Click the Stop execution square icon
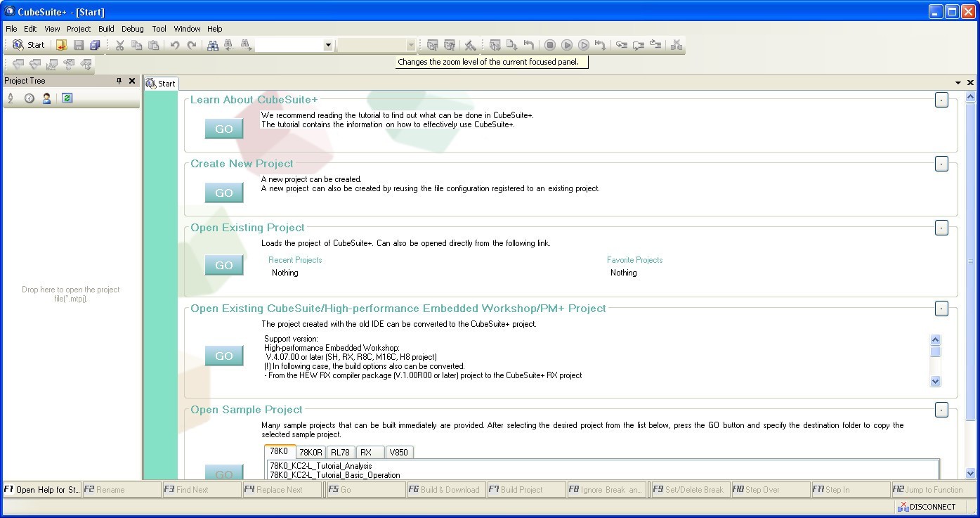Image resolution: width=980 pixels, height=518 pixels. point(550,45)
